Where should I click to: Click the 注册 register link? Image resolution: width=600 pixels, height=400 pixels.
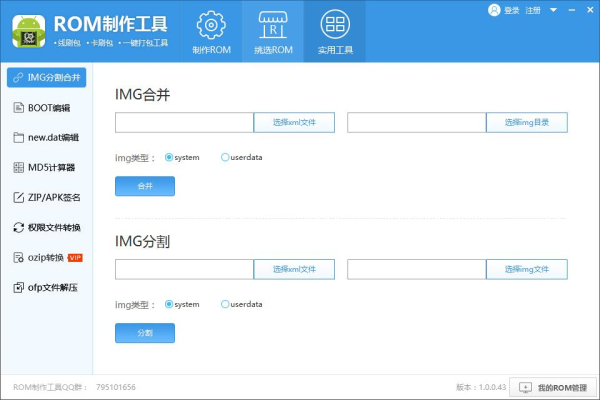tap(533, 10)
